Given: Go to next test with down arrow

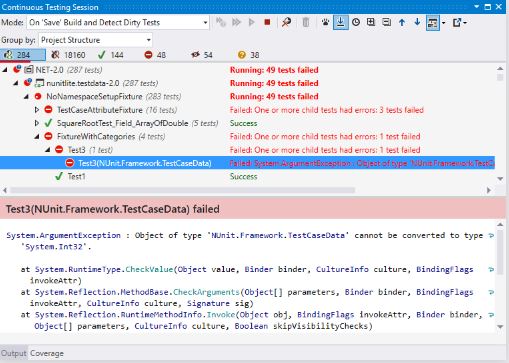Looking at the screenshot, I should coord(417,22).
